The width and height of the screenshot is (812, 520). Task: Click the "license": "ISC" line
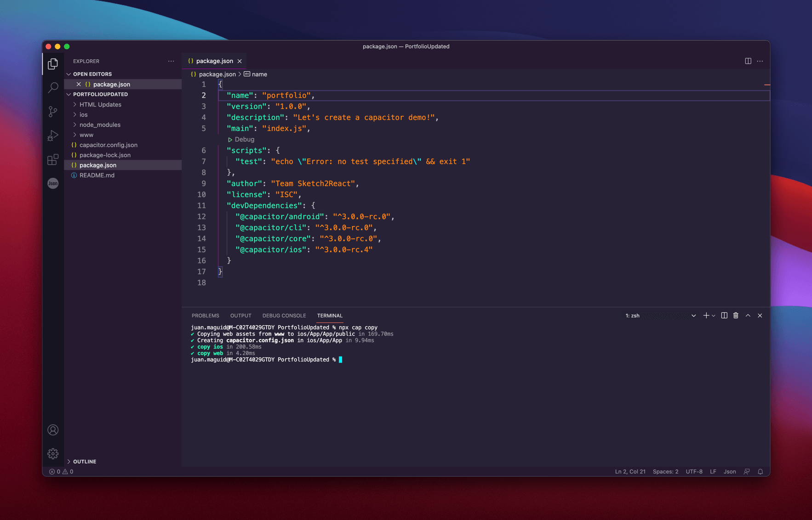[264, 194]
